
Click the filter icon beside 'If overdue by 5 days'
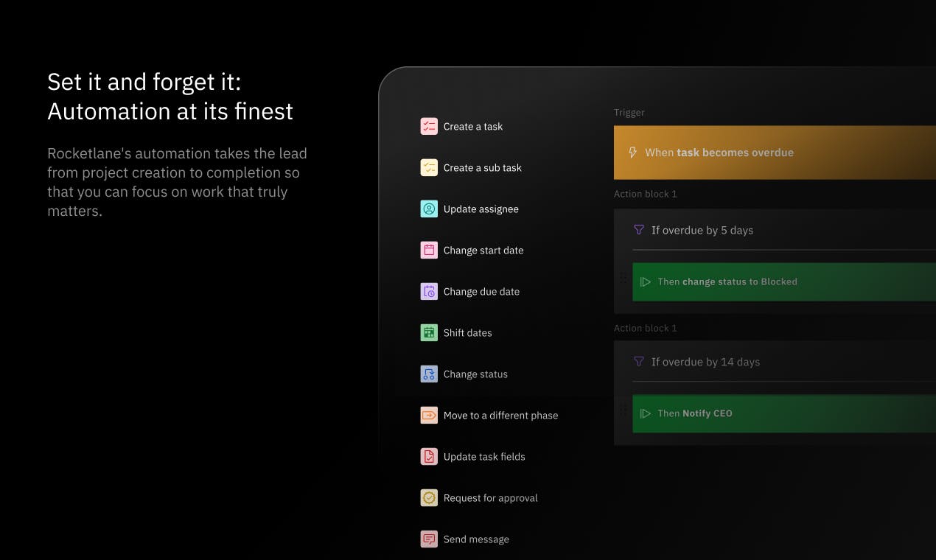pyautogui.click(x=639, y=230)
